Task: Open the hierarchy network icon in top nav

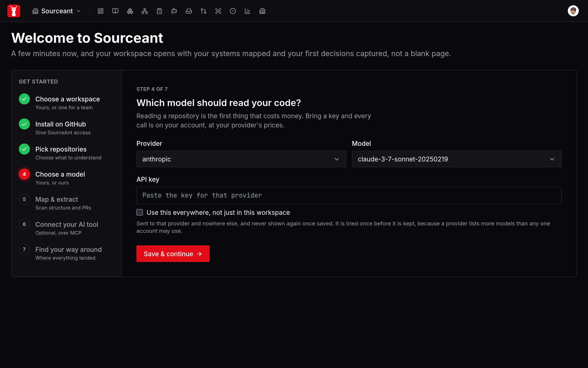Action: 144,11
